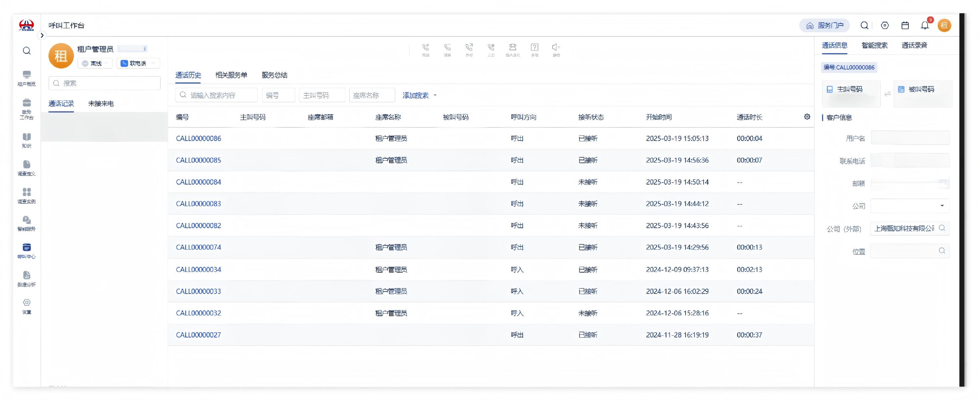
Task: Open the 公司 company combo box
Action: click(x=909, y=206)
